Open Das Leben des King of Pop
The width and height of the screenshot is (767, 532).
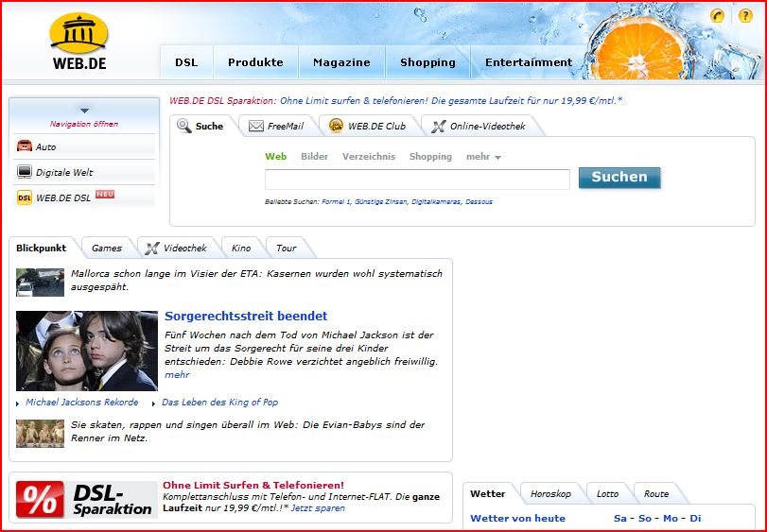coord(219,402)
